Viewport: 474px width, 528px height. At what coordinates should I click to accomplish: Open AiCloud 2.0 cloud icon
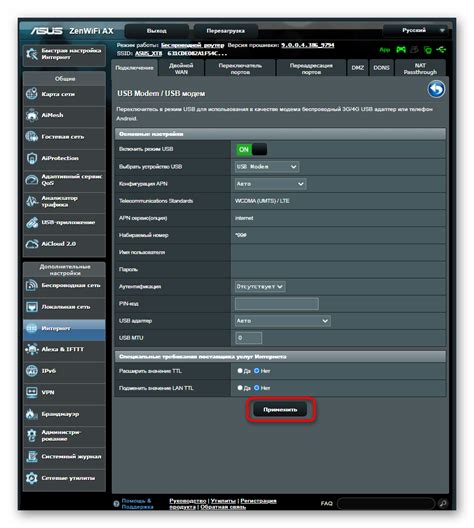coord(32,244)
